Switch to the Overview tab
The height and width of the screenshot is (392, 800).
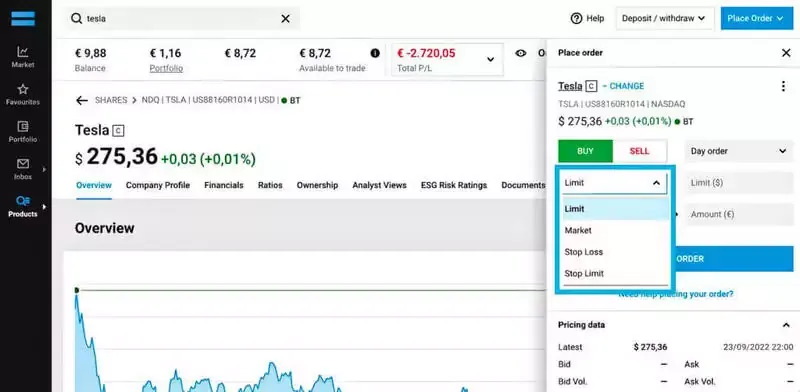pyautogui.click(x=94, y=185)
